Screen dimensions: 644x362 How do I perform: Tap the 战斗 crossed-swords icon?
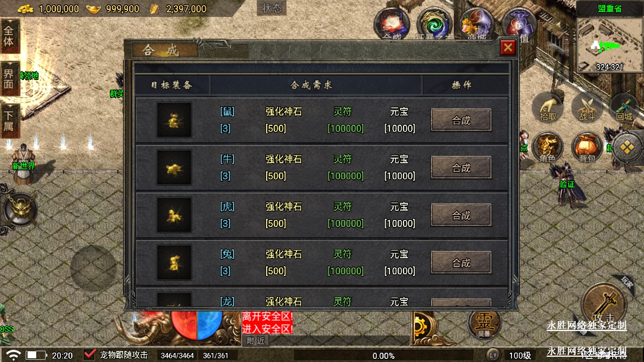[x=587, y=108]
